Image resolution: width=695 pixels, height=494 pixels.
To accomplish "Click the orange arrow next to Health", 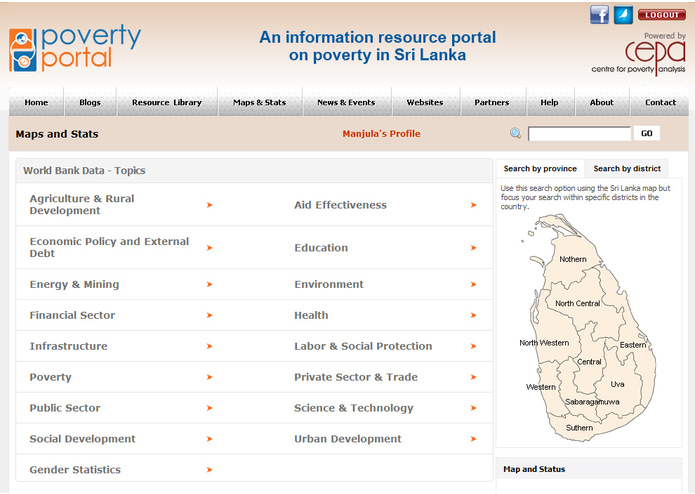I will pos(473,315).
